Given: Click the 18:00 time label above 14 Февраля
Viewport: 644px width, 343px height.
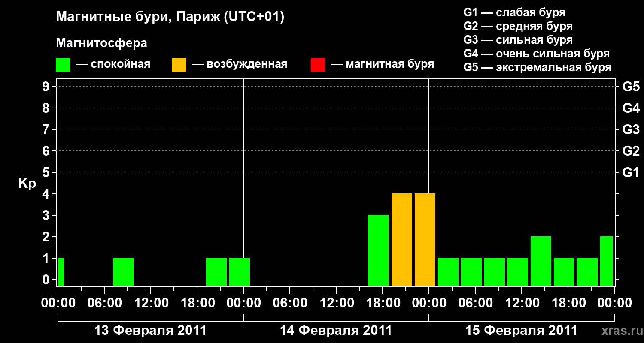Looking at the screenshot, I should click(x=383, y=303).
